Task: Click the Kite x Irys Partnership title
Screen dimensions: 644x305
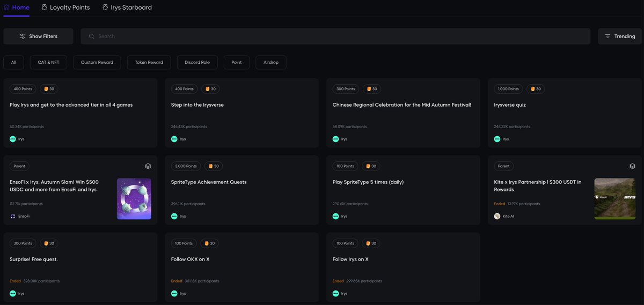Action: point(538,186)
